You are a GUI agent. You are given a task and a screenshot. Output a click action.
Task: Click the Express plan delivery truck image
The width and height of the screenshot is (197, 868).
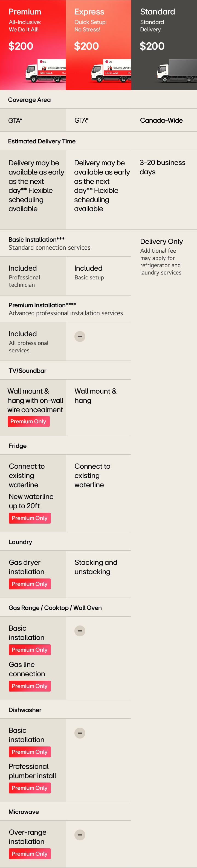[x=111, y=71]
